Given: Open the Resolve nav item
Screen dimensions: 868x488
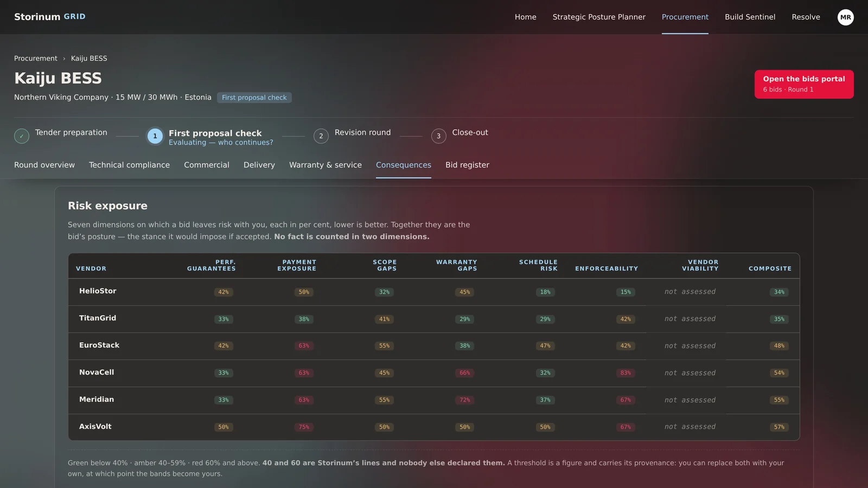Looking at the screenshot, I should (806, 17).
